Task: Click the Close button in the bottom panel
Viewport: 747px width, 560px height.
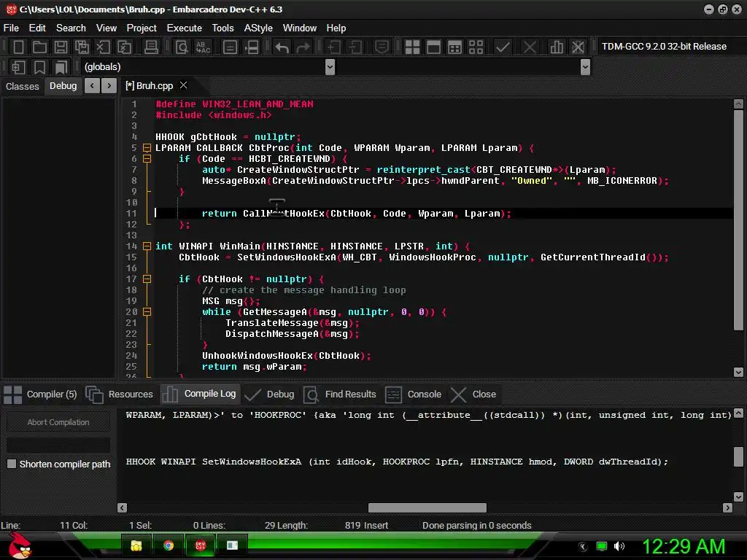Action: pos(473,394)
